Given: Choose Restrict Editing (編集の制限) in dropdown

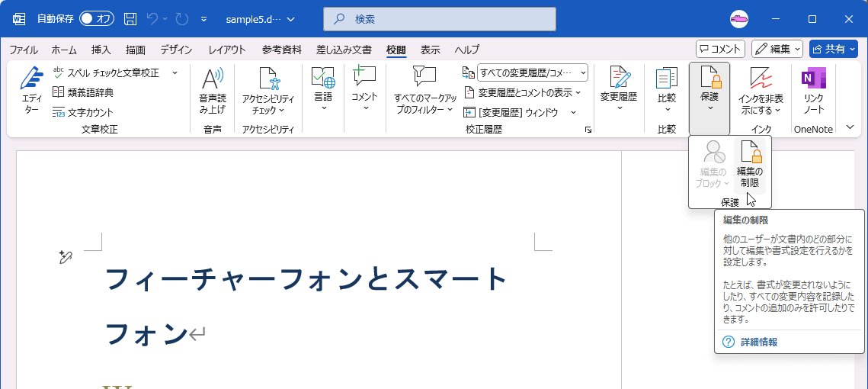Looking at the screenshot, I should tap(750, 165).
